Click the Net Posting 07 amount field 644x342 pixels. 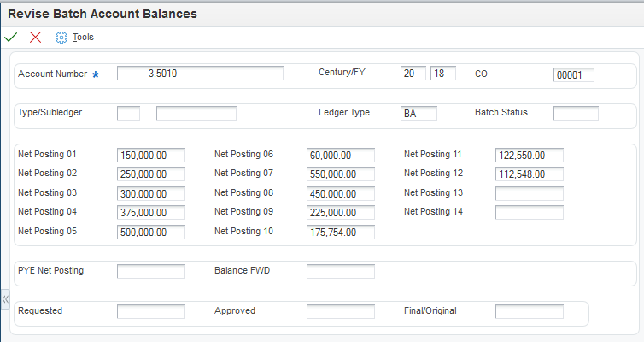pos(341,174)
